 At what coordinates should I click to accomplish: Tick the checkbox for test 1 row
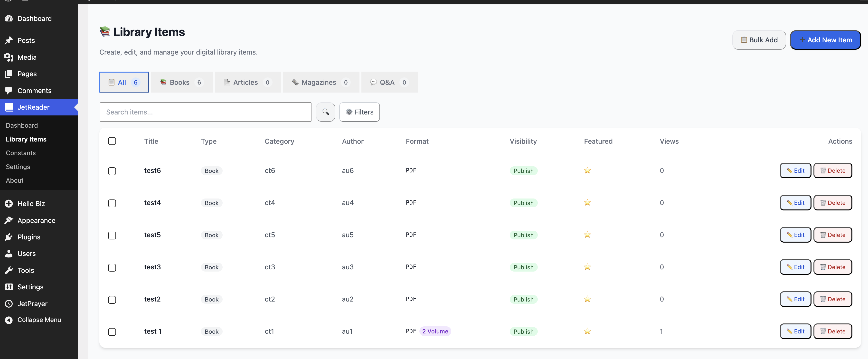[112, 332]
